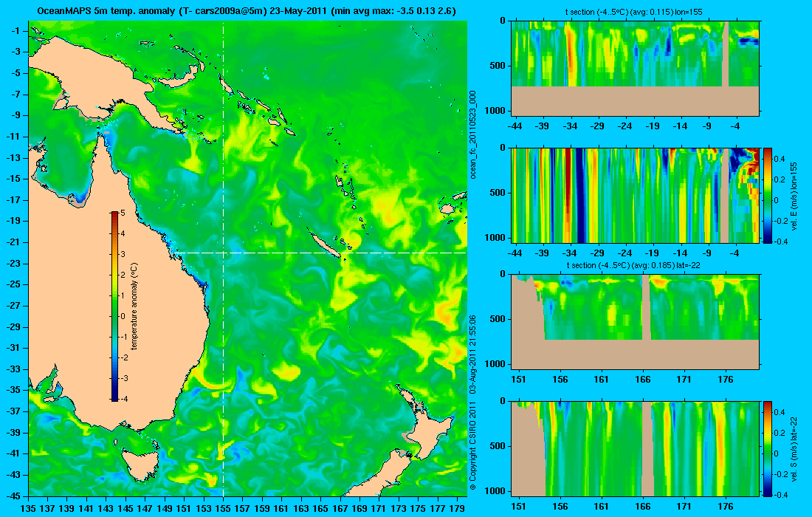
Task: Click the vel. S (m/s) color scale bar
Action: tap(767, 448)
